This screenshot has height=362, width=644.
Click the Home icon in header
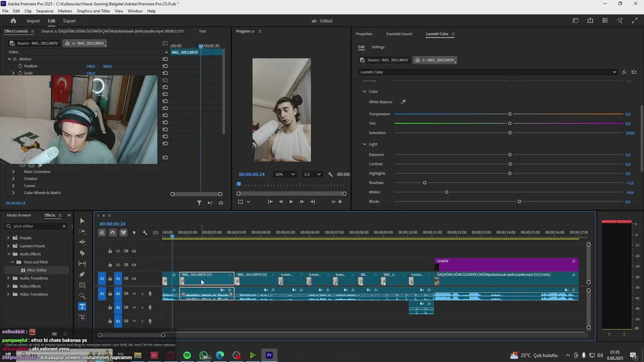point(13,21)
